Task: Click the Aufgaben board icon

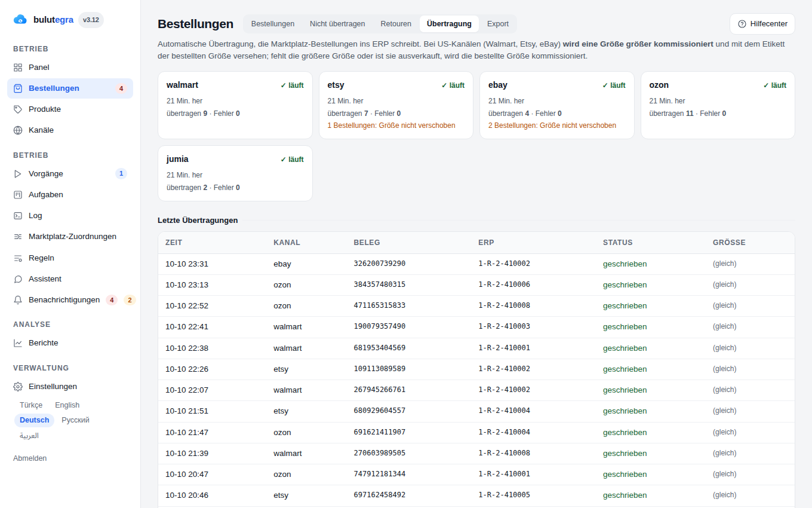Action: [18, 195]
